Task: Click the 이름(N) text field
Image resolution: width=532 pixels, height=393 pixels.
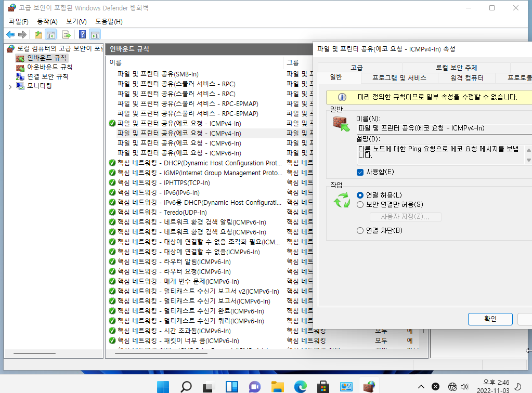Action: (x=445, y=128)
